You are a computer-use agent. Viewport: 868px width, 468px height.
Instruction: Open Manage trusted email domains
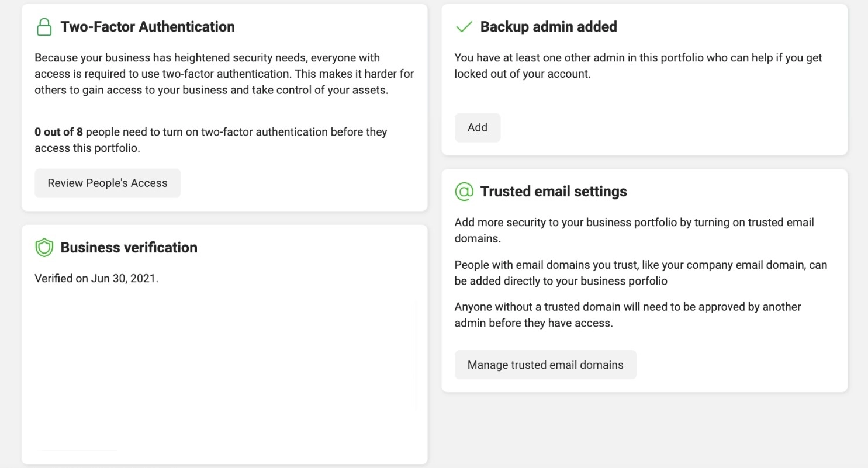[545, 365]
